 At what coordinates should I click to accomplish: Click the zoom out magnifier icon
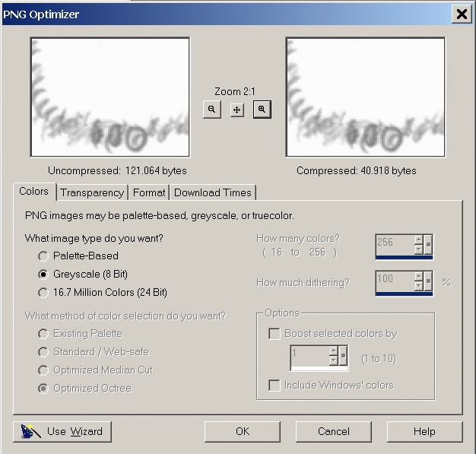point(212,110)
